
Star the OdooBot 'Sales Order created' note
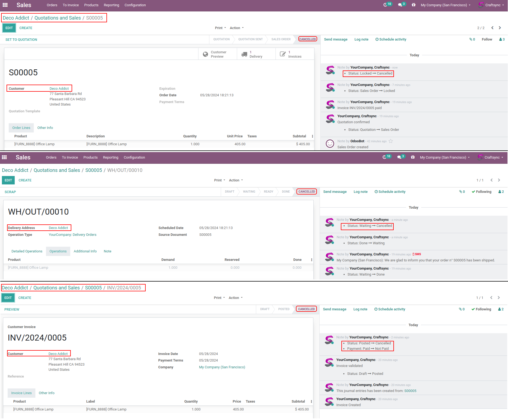[391, 141]
